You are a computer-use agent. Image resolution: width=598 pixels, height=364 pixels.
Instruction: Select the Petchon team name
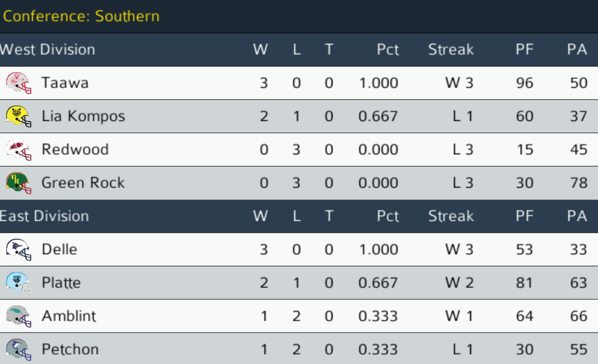(x=70, y=350)
